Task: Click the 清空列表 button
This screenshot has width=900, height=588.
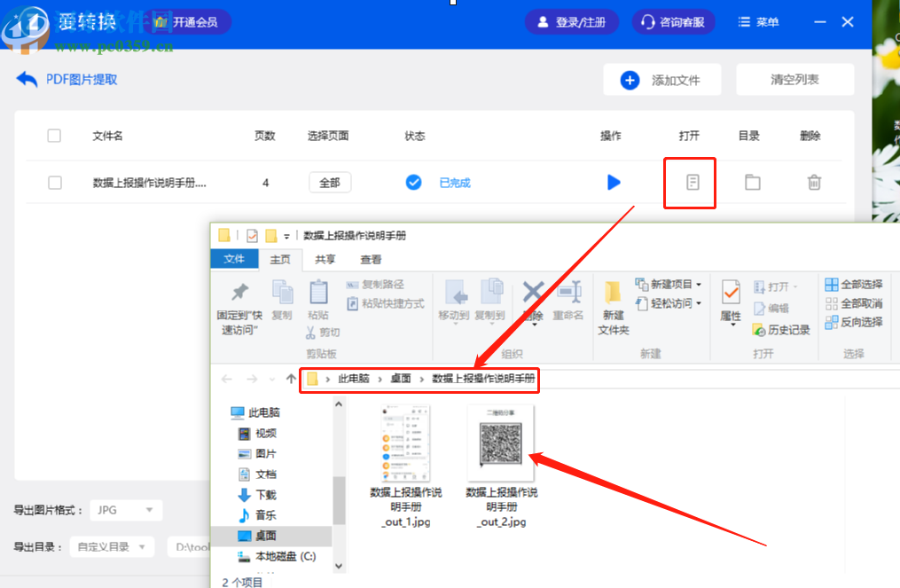Action: coord(795,79)
